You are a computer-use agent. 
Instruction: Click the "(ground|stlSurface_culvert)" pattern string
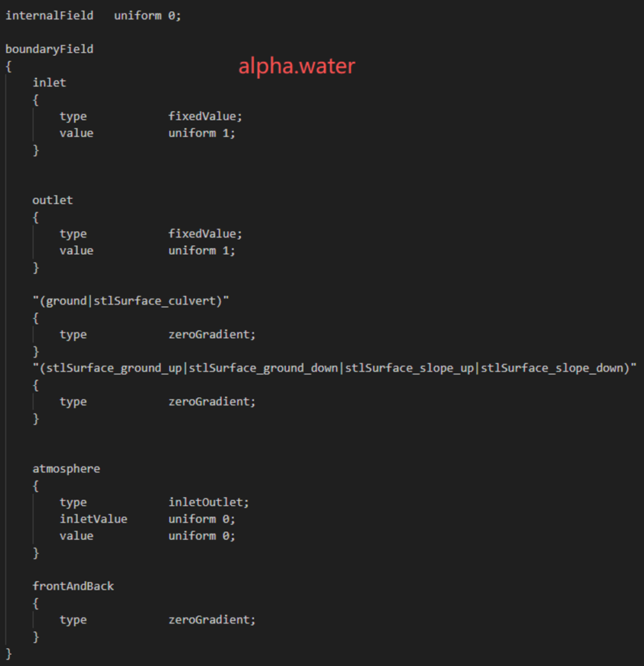point(130,301)
